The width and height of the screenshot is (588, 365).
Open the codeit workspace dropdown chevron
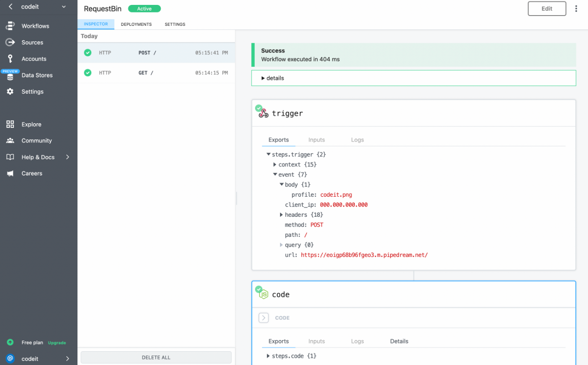(64, 7)
